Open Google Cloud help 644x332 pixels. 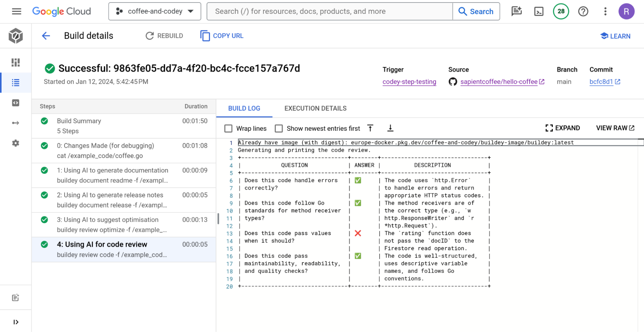click(583, 11)
